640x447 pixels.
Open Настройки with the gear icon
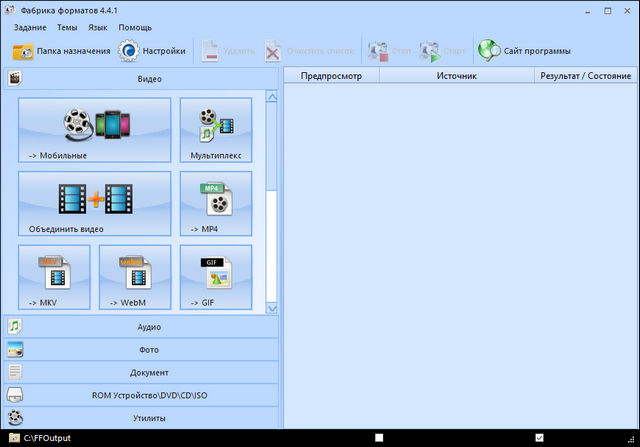[152, 50]
